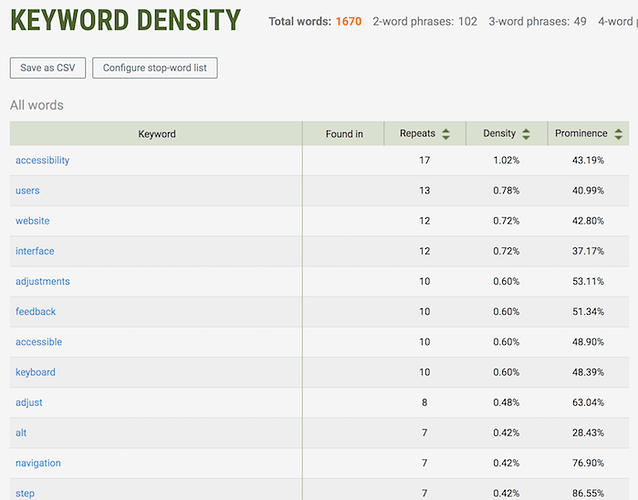Sort the table by Density column arrows

click(528, 134)
